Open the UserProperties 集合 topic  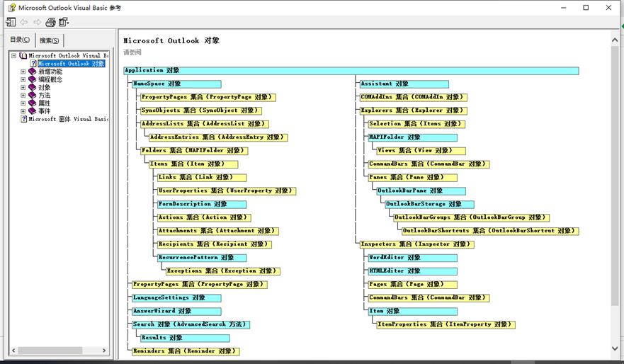[x=227, y=191]
